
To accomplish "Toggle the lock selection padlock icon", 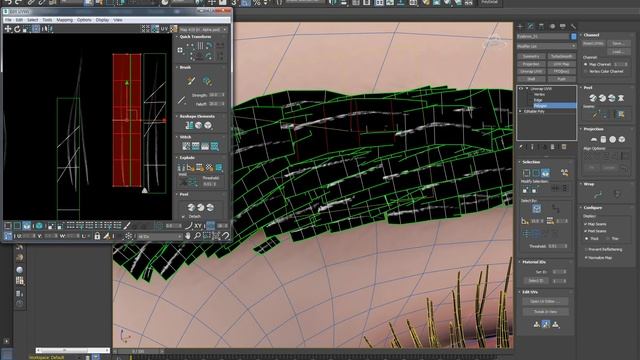I will (x=97, y=236).
